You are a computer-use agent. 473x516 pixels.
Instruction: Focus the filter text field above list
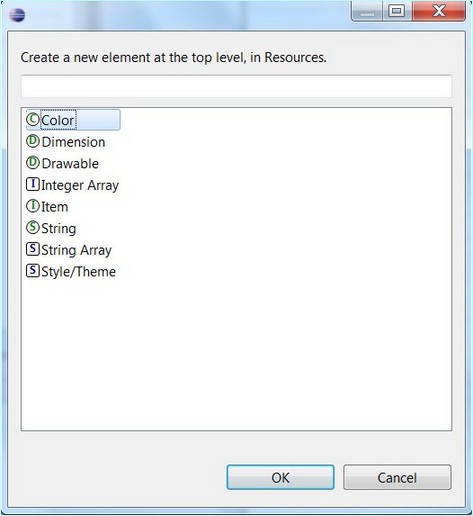[x=236, y=86]
